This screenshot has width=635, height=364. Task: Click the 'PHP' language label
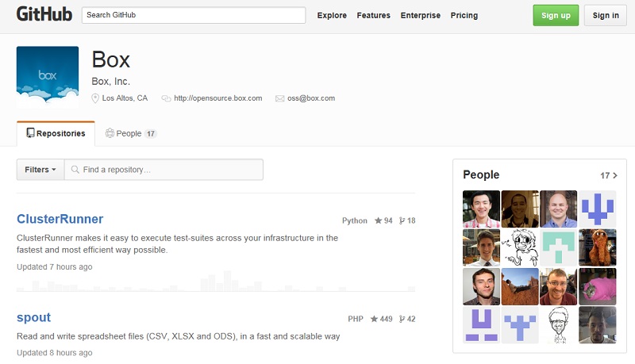tap(356, 319)
